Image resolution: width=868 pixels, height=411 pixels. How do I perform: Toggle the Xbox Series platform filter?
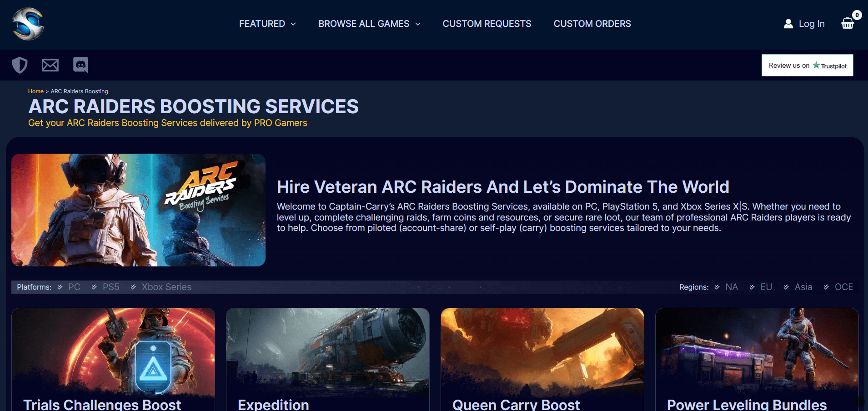click(x=161, y=287)
